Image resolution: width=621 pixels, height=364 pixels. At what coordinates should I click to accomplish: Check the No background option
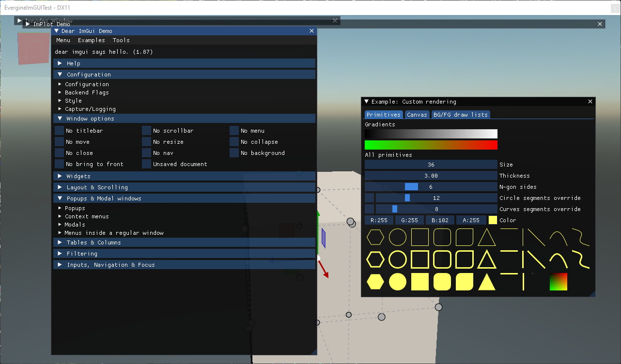(234, 153)
